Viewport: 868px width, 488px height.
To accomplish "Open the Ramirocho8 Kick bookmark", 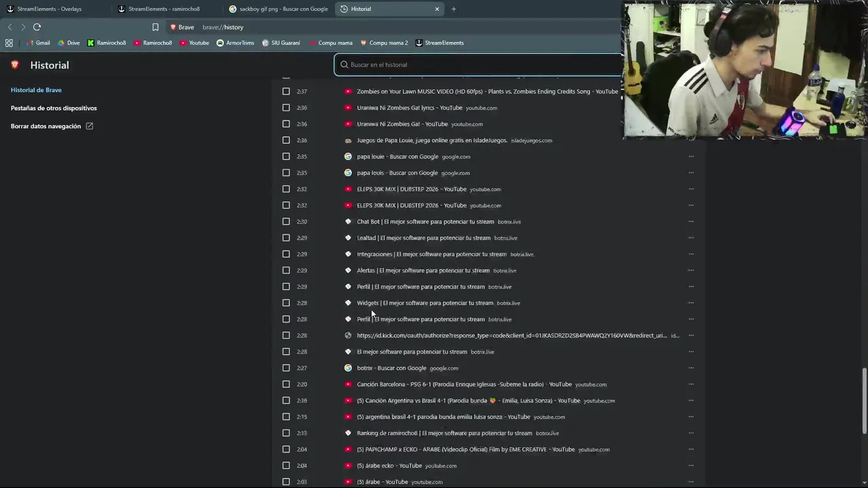I will 106,43.
